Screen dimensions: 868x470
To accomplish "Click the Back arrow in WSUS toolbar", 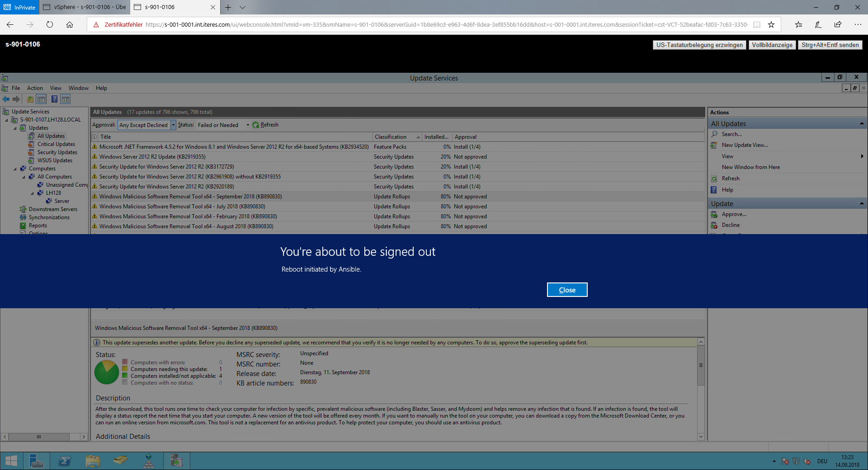I will pyautogui.click(x=6, y=99).
